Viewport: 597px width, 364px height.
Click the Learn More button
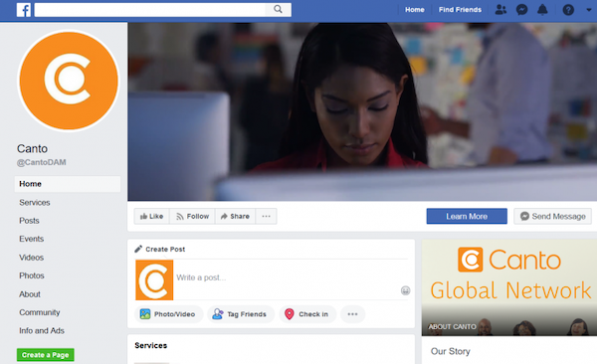click(x=467, y=216)
